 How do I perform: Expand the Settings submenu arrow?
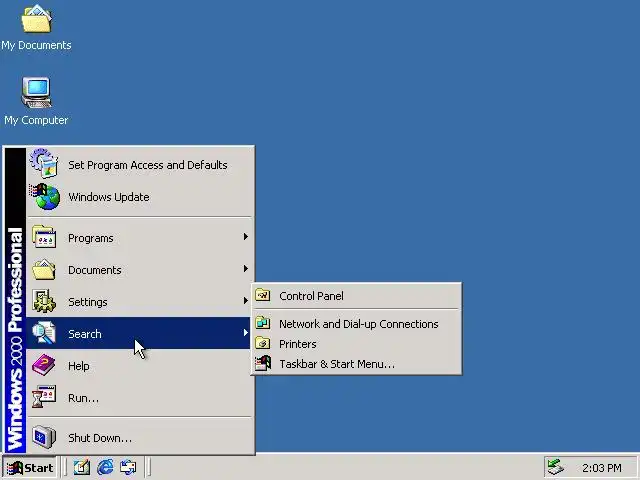(246, 301)
